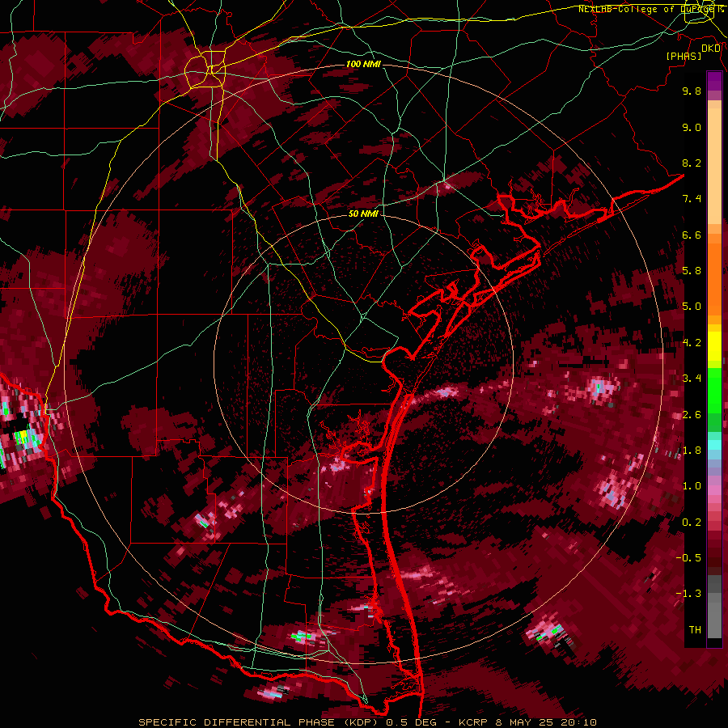Click the 1.8 value on color scale
Image resolution: width=728 pixels, height=728 pixels.
[x=692, y=451]
